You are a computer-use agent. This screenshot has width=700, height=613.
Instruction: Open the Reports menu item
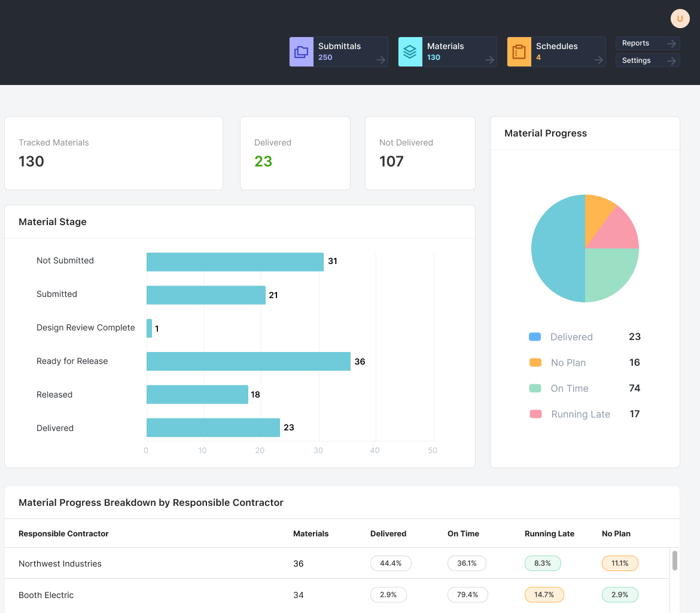tap(636, 44)
